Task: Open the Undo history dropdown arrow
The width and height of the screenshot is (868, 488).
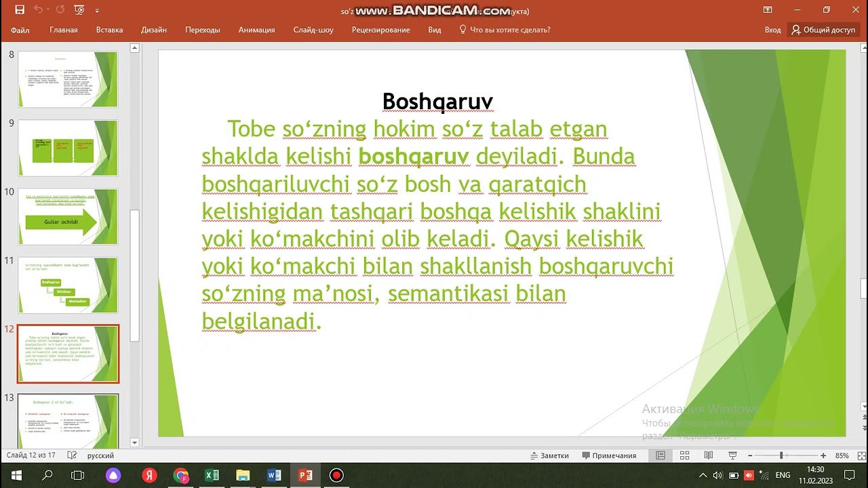Action: (48, 11)
